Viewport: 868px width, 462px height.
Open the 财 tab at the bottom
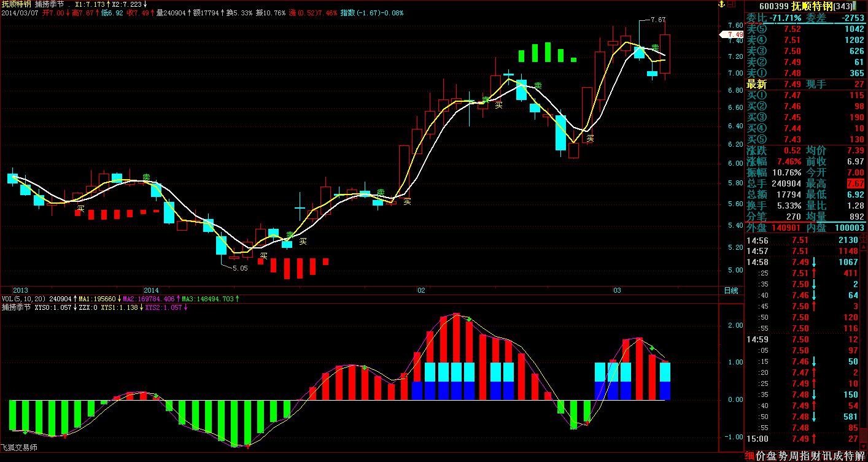point(816,456)
